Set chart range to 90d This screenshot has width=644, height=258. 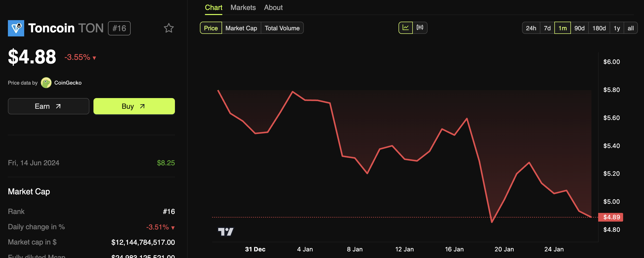click(579, 28)
